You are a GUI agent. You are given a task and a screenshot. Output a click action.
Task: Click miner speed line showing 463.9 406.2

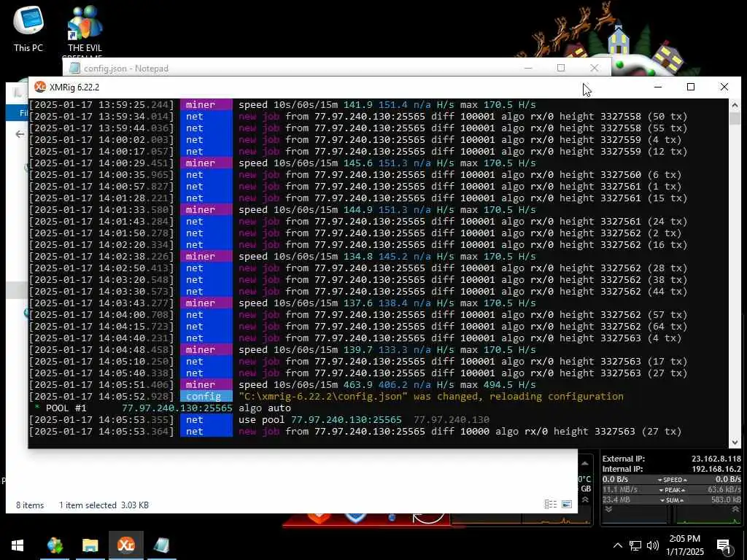(387, 385)
